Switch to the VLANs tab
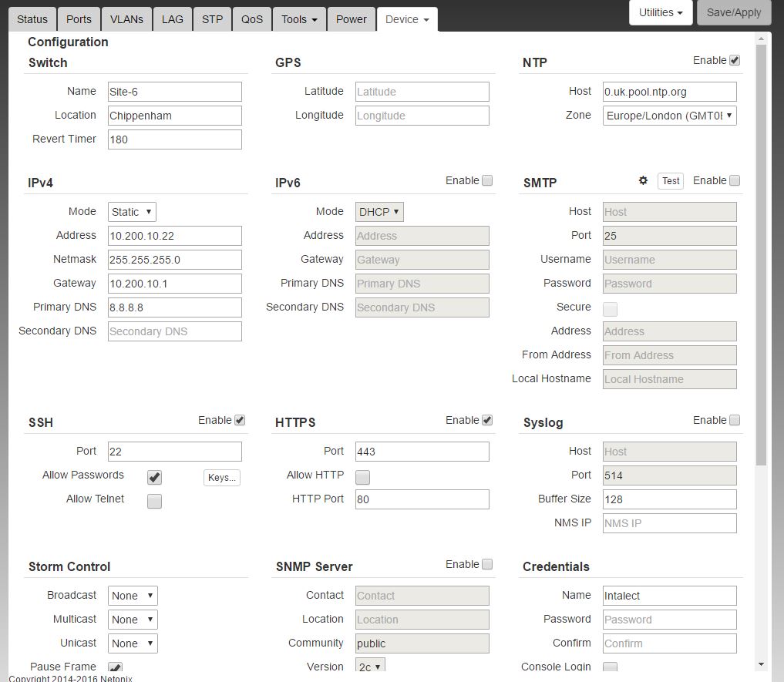This screenshot has width=784, height=682. (126, 19)
